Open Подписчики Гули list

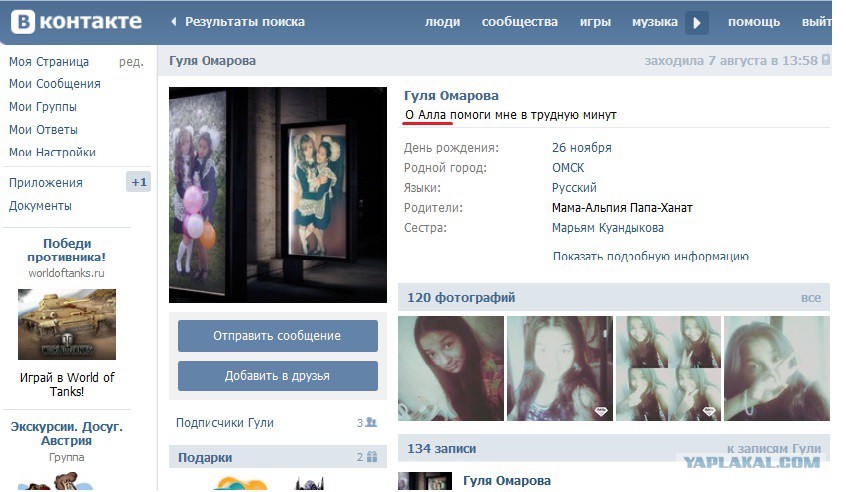225,422
